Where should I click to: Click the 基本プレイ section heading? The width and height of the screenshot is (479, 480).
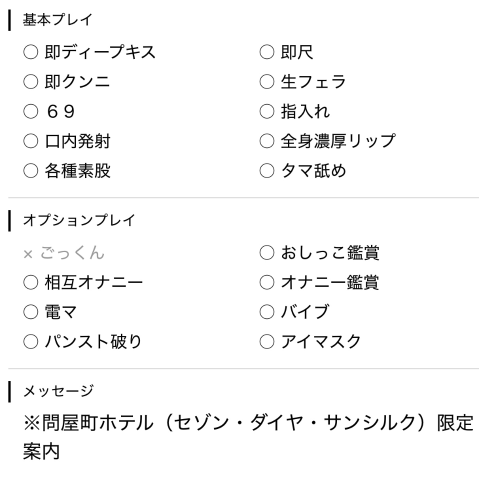pyautogui.click(x=57, y=20)
